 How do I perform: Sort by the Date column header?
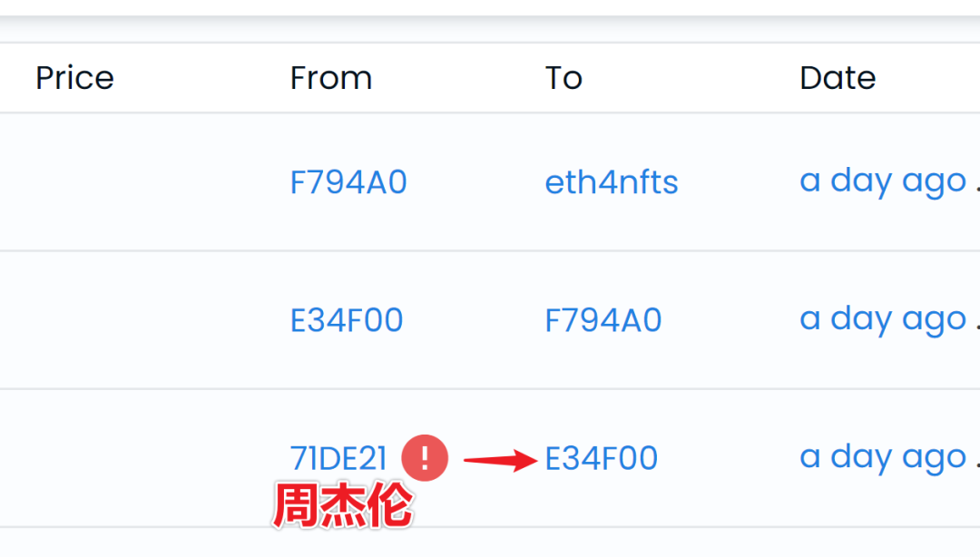pyautogui.click(x=838, y=78)
